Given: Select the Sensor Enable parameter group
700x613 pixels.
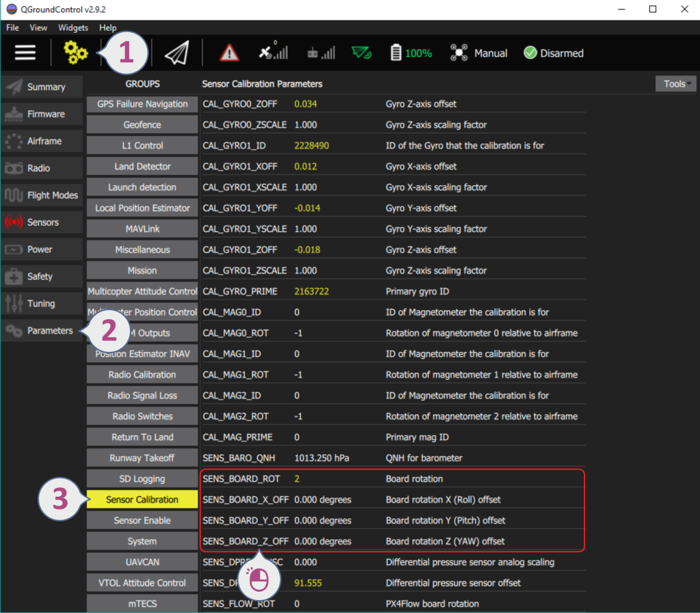Looking at the screenshot, I should pyautogui.click(x=142, y=521).
